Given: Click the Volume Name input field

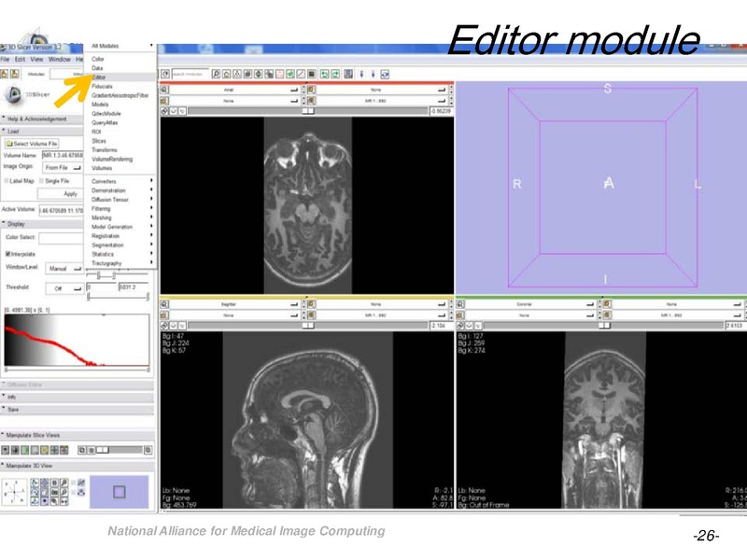Looking at the screenshot, I should point(63,155).
